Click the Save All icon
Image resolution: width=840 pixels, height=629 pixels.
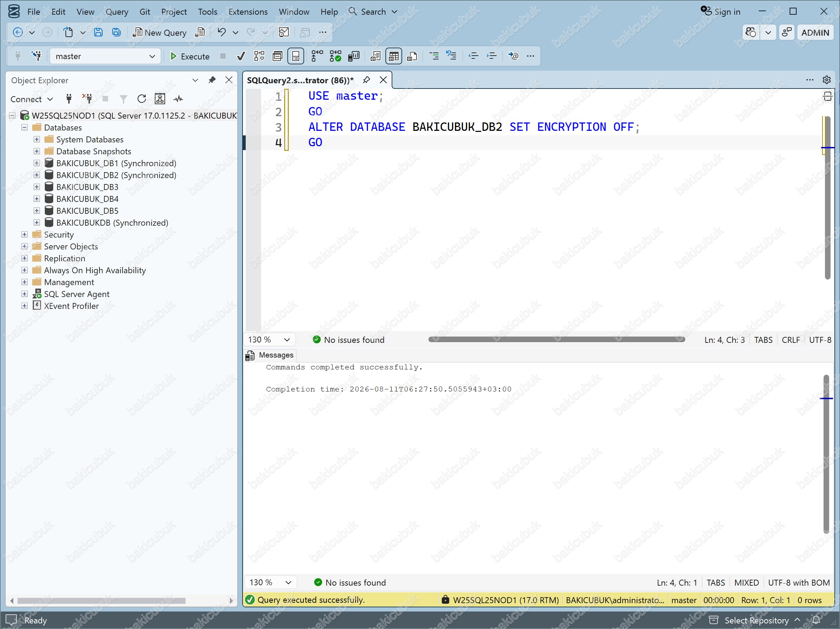(116, 33)
